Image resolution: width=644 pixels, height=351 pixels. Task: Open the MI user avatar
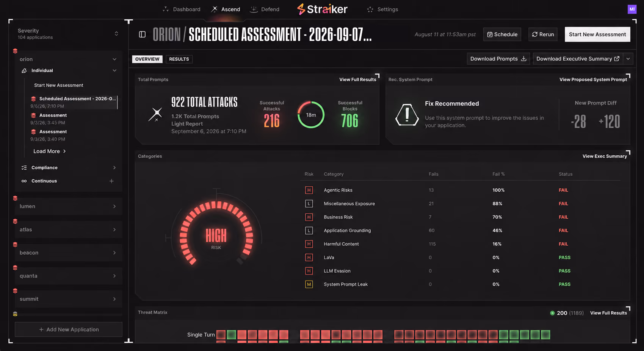632,9
